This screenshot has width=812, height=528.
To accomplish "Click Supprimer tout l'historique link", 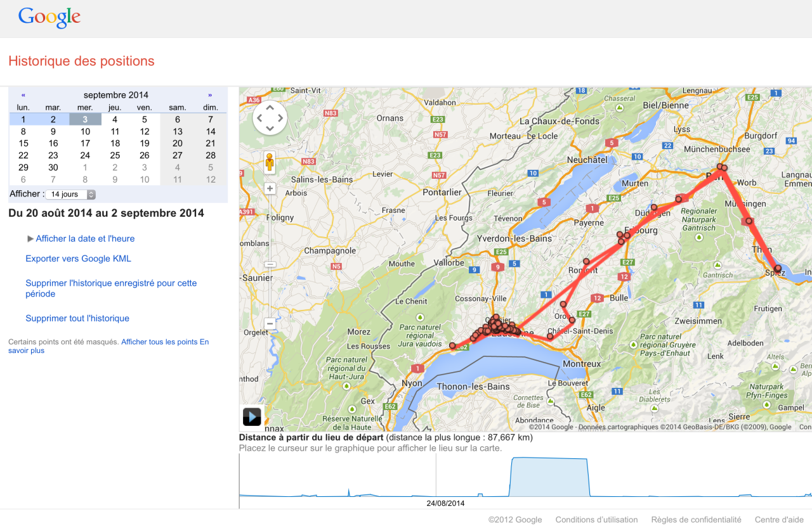I will tap(77, 318).
